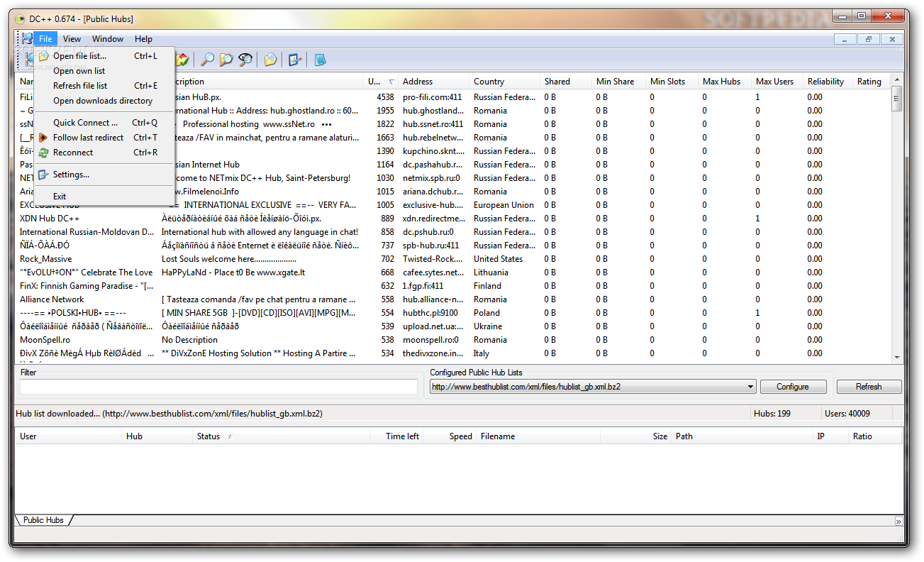Sort transfers by the Ratio column header

pyautogui.click(x=875, y=436)
